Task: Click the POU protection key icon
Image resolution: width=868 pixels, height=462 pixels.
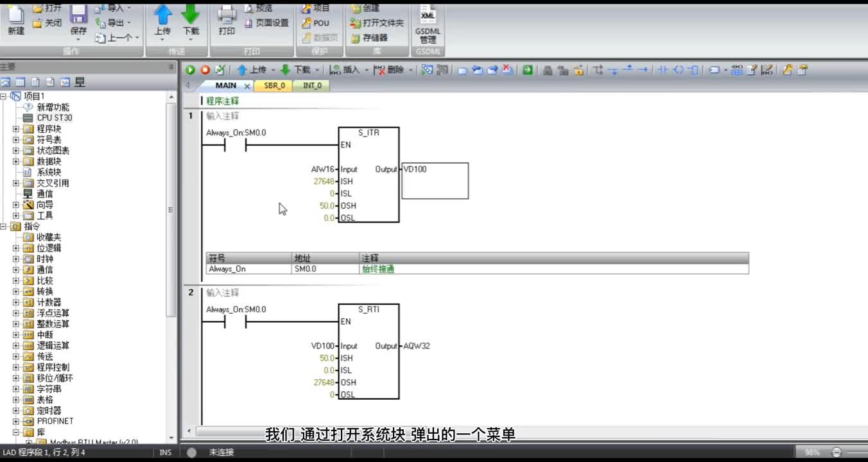Action: pyautogui.click(x=787, y=70)
